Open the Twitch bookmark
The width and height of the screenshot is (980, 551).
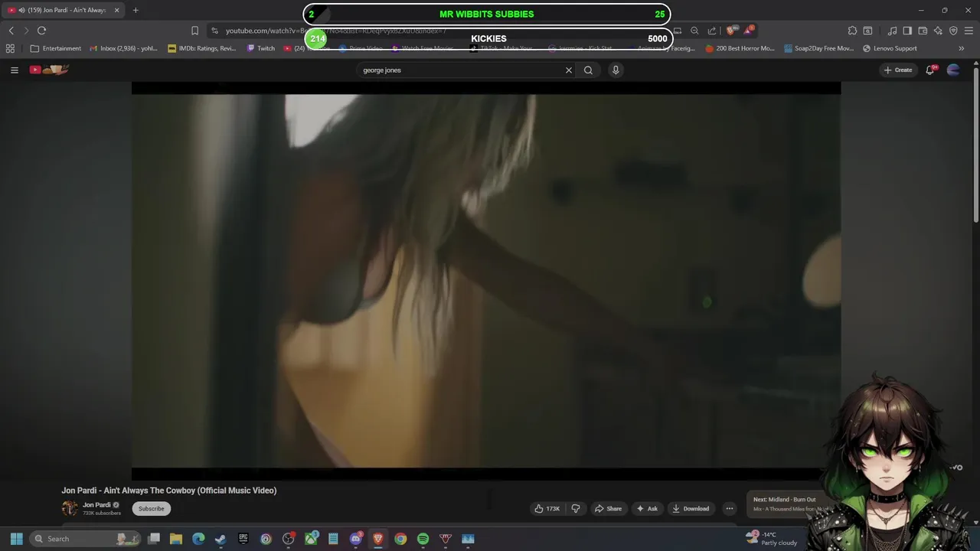260,48
